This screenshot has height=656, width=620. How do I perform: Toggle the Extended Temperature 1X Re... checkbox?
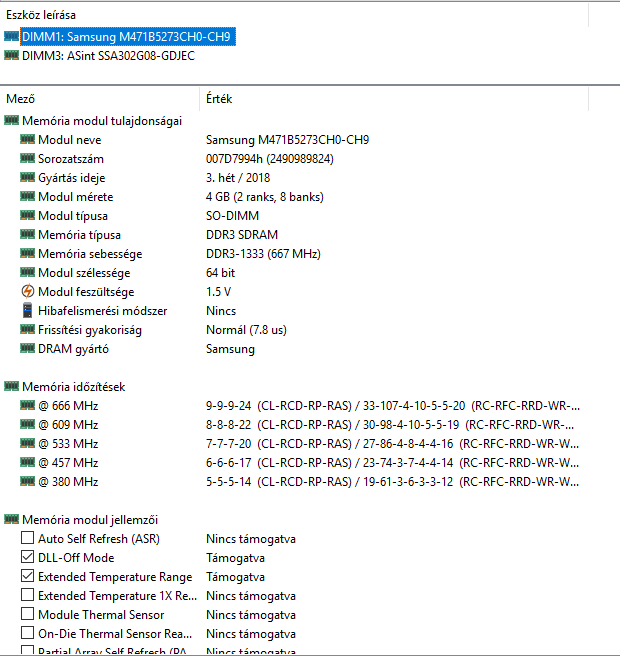click(x=27, y=594)
